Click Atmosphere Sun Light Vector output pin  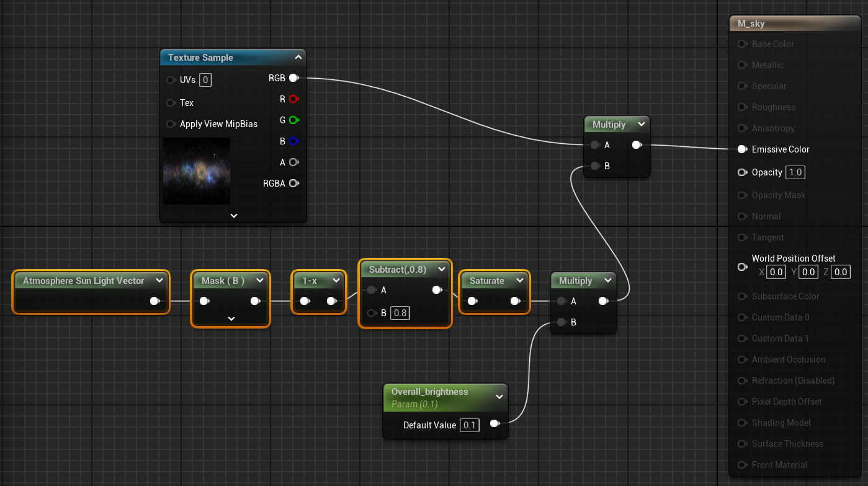pos(154,301)
